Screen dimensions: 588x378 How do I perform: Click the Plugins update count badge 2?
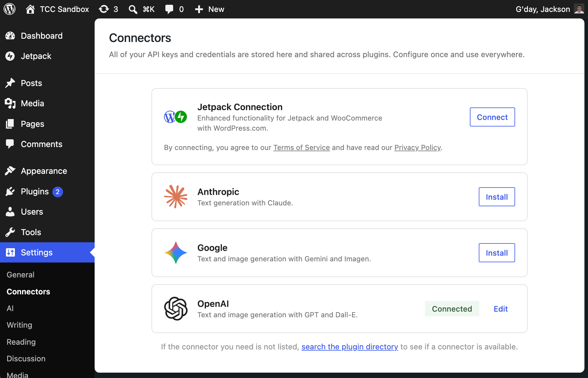click(x=58, y=192)
